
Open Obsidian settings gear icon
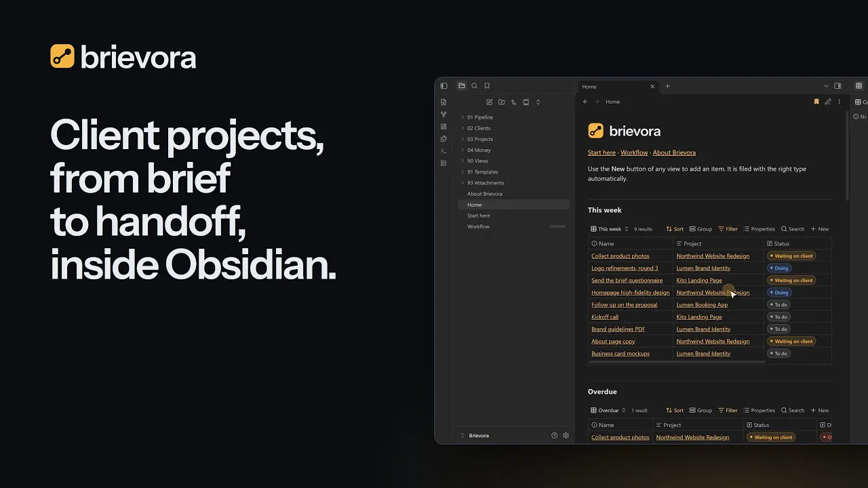(x=566, y=436)
